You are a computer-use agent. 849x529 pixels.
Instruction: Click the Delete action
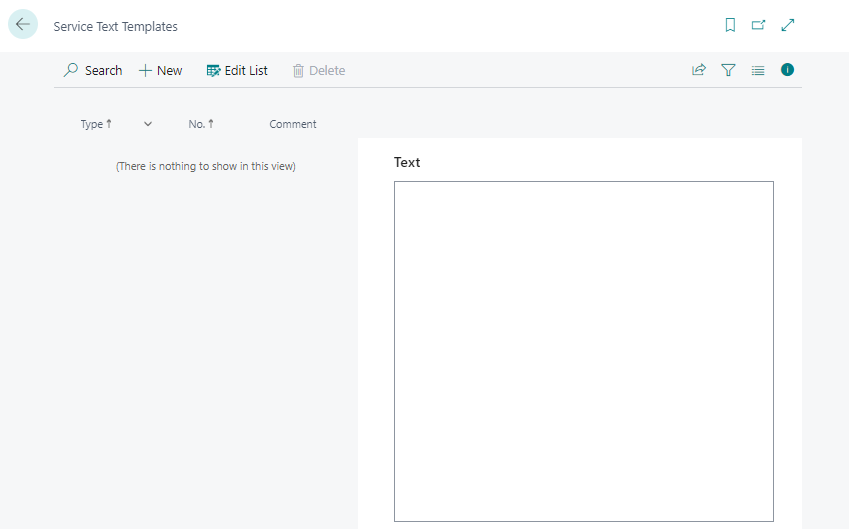coord(319,70)
